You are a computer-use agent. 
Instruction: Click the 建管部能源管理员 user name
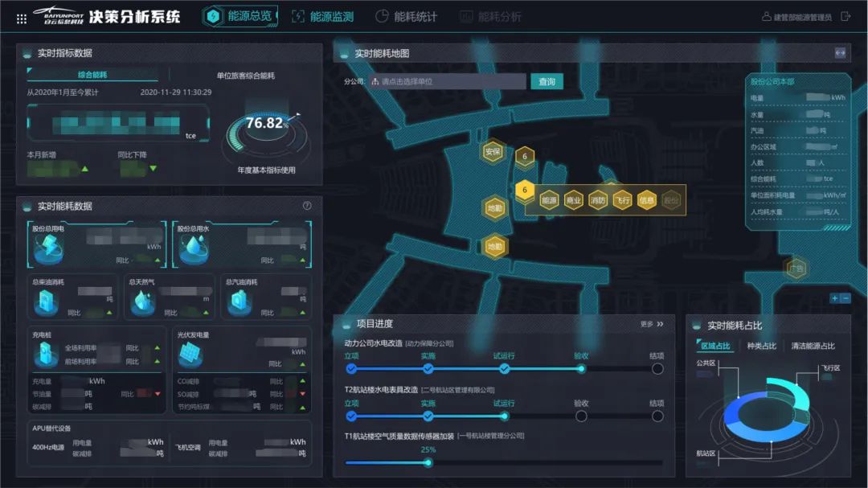click(802, 17)
